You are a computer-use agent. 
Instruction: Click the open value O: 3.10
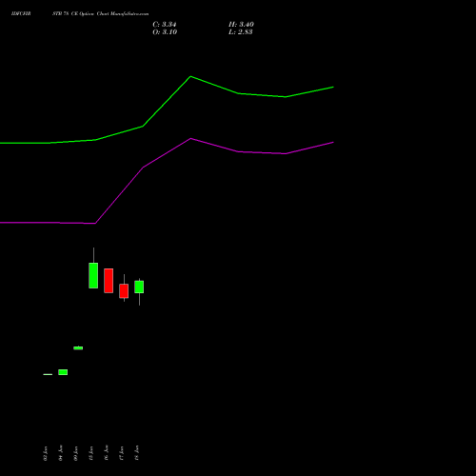[x=165, y=32]
